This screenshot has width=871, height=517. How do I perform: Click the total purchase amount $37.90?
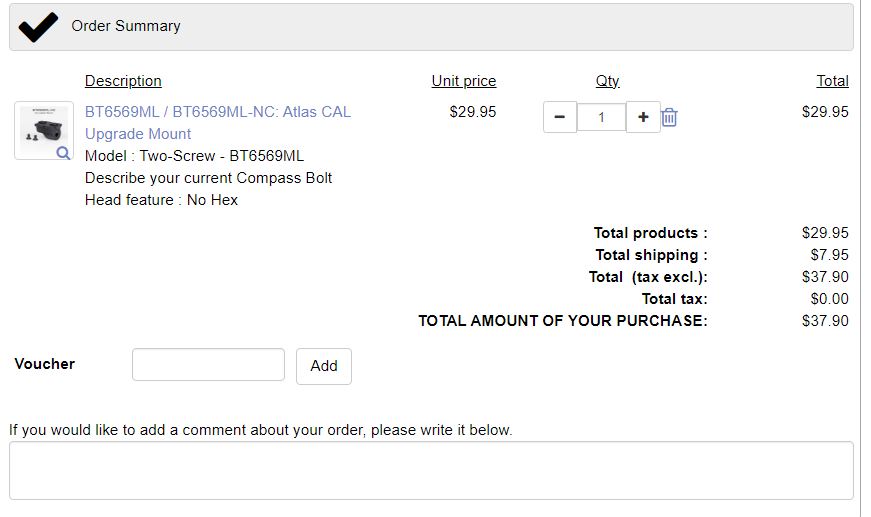pyautogui.click(x=825, y=321)
